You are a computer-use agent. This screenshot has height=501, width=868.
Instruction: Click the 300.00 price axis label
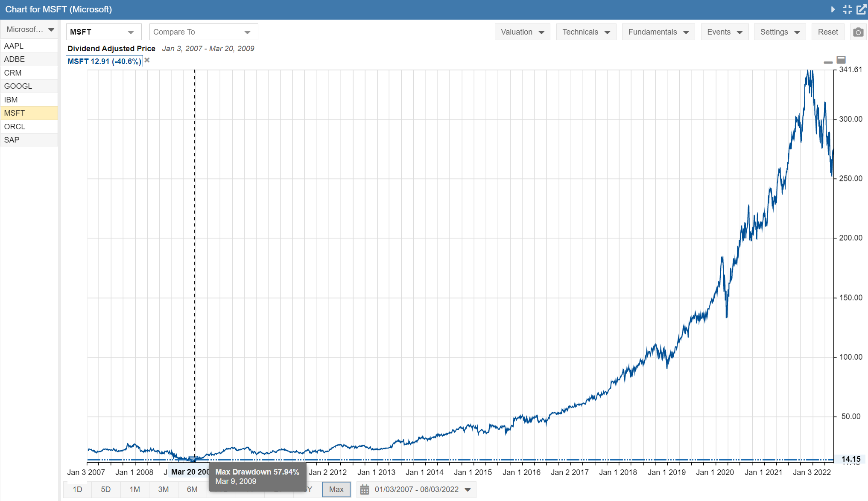coord(850,119)
